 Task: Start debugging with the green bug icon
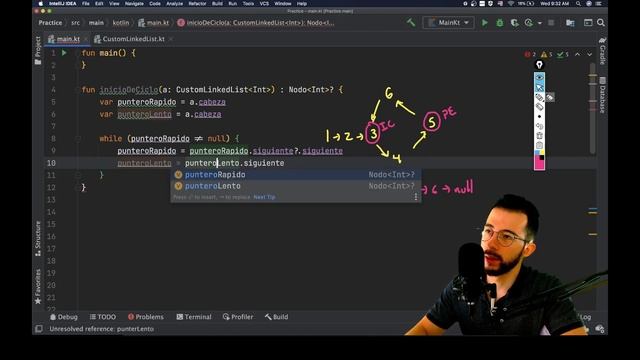[500, 23]
